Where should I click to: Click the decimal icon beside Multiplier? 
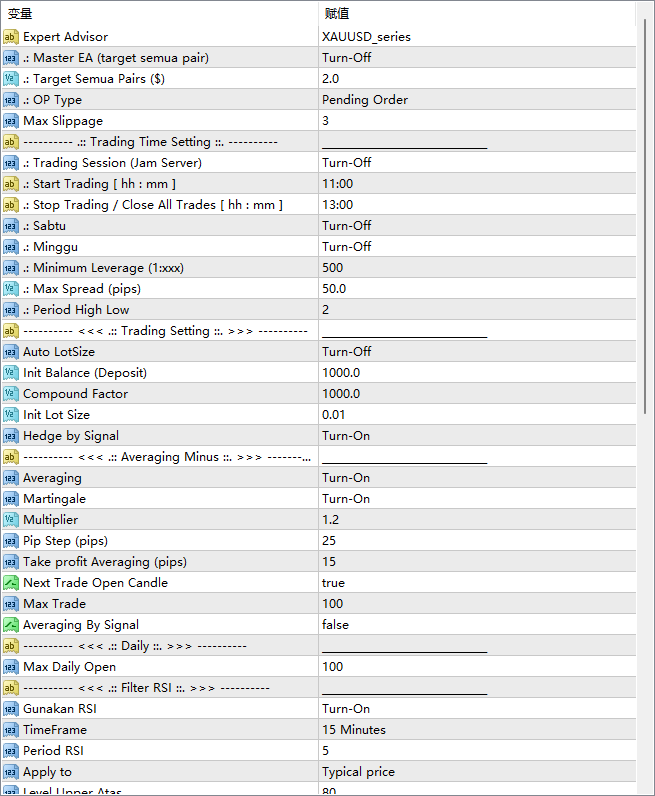coord(11,520)
